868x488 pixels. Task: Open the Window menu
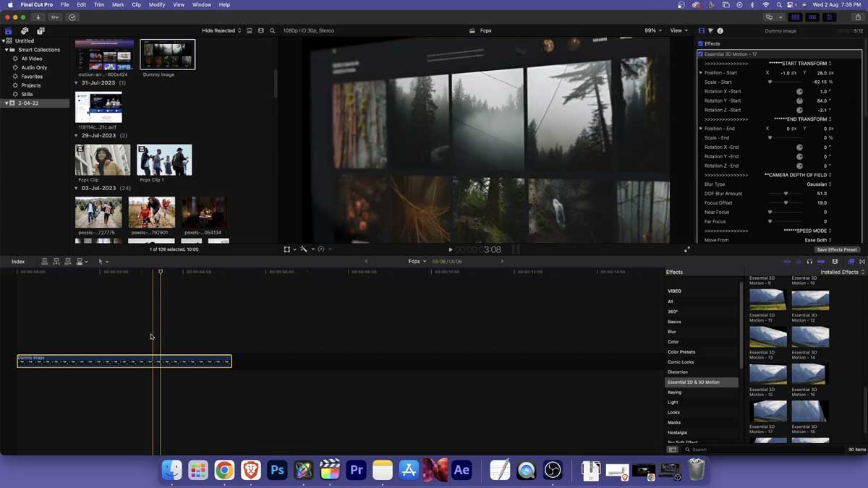[x=202, y=5]
